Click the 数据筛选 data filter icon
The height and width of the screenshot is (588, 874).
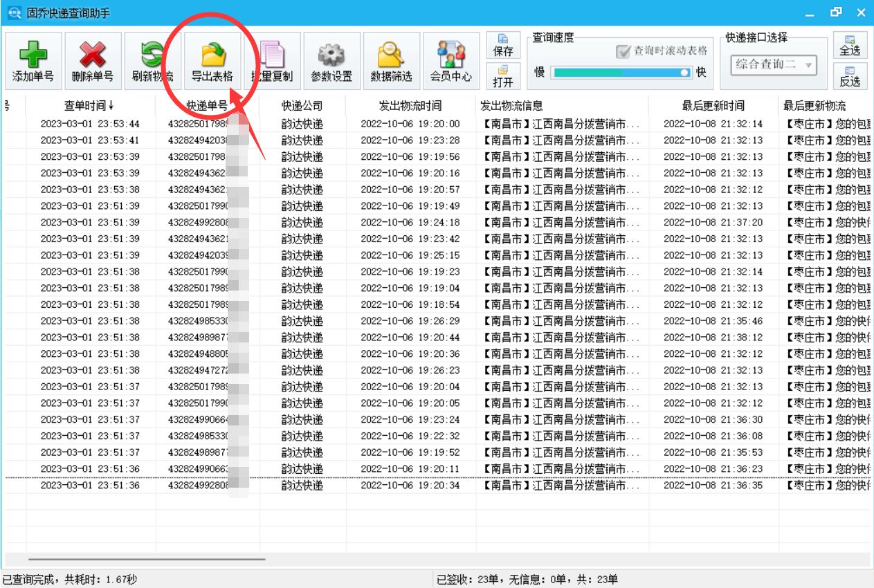click(x=390, y=61)
